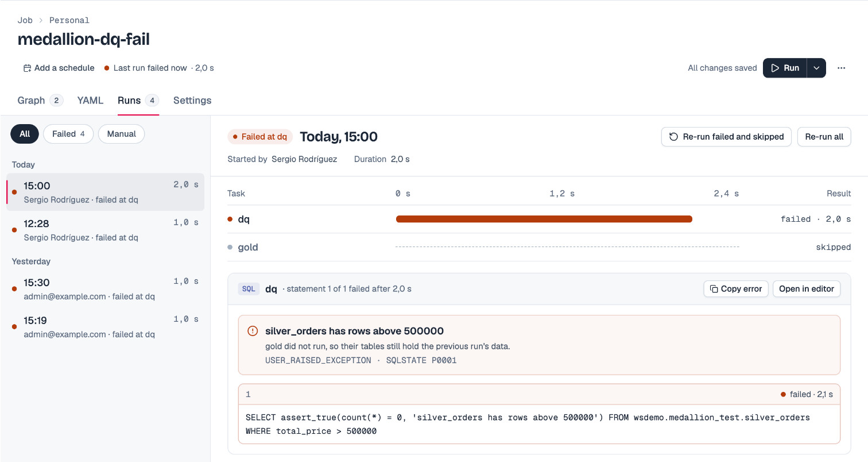Filter runs by Manual

(x=121, y=134)
